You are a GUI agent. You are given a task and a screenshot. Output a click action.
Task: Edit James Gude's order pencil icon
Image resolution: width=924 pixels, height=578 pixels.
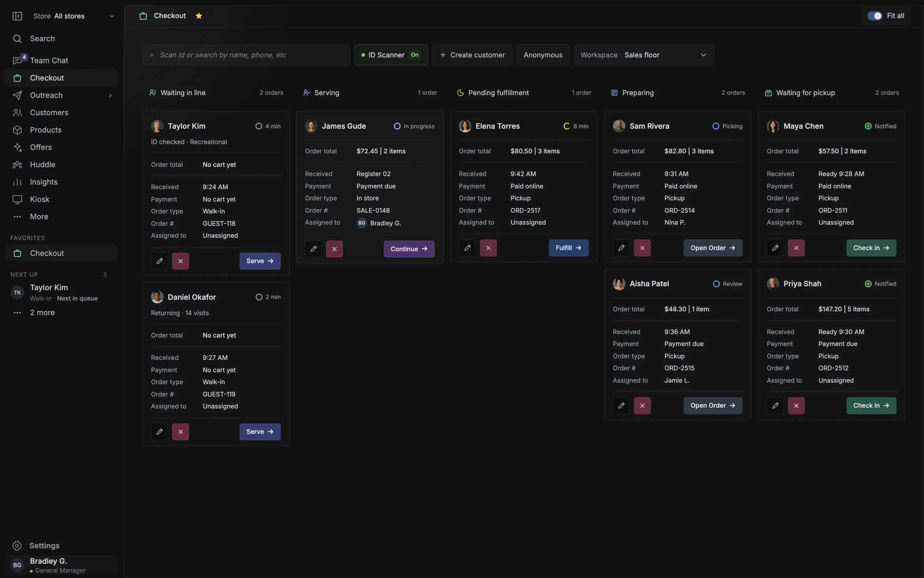313,249
